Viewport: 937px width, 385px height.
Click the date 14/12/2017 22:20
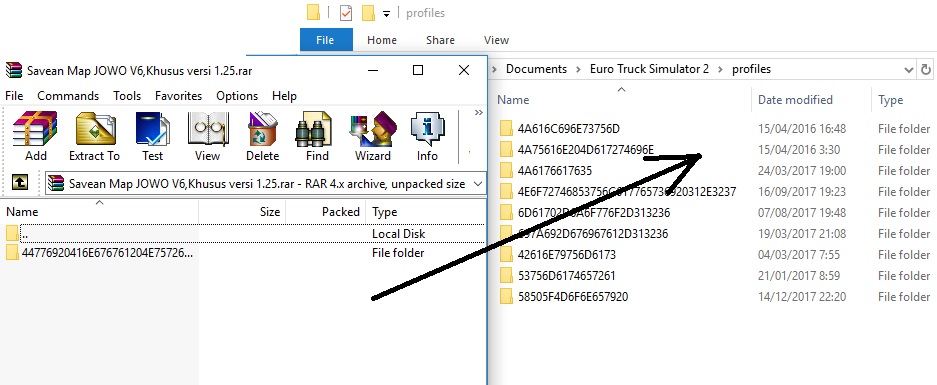pyautogui.click(x=802, y=297)
